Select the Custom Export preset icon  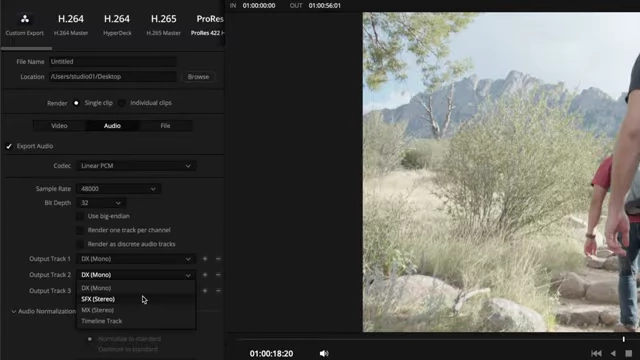click(x=24, y=19)
